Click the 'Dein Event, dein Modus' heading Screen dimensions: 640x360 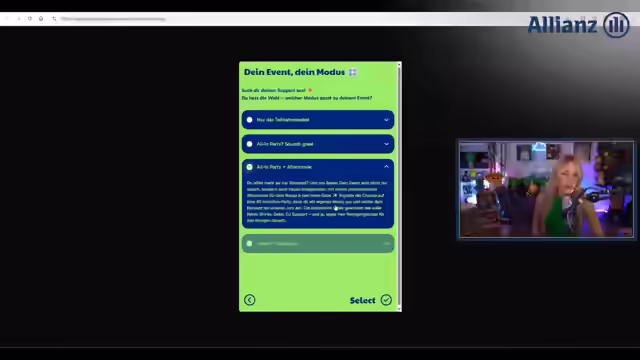point(294,72)
